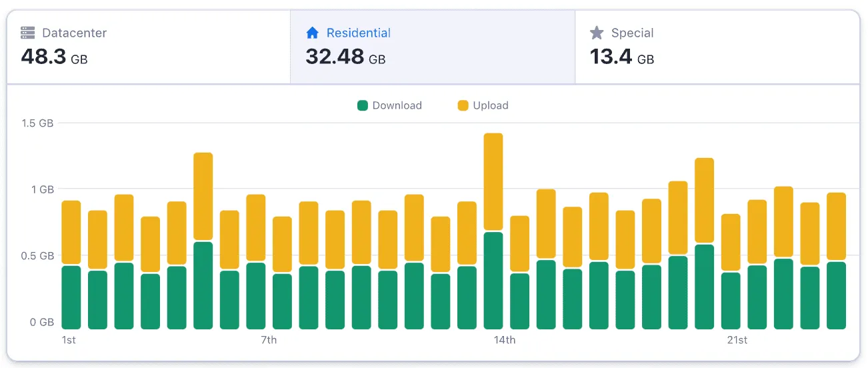The image size is (868, 368).
Task: Click the tallest upload bar on the 14th
Action: [493, 181]
